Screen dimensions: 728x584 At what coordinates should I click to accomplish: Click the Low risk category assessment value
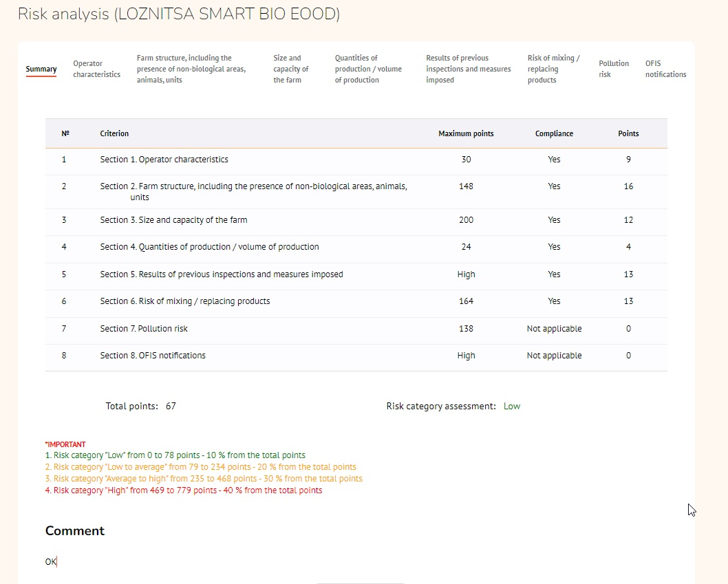click(x=511, y=407)
